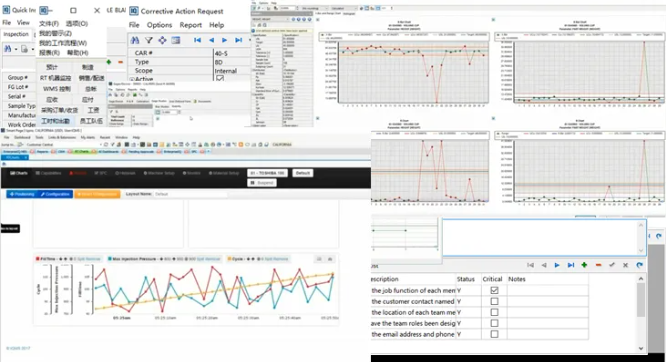Go to next CAR record arrow
This screenshot has height=362, width=666.
tap(225, 40)
